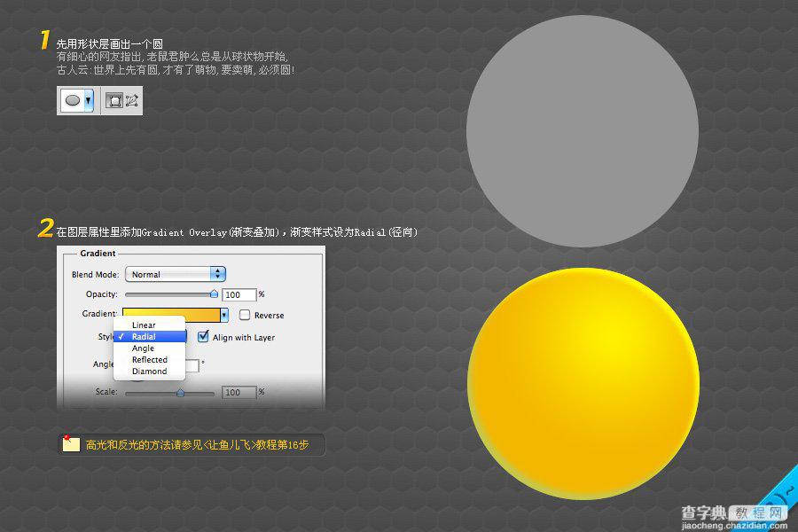This screenshot has height=532, width=798.
Task: Choose Radial gradient style
Action: click(150, 337)
